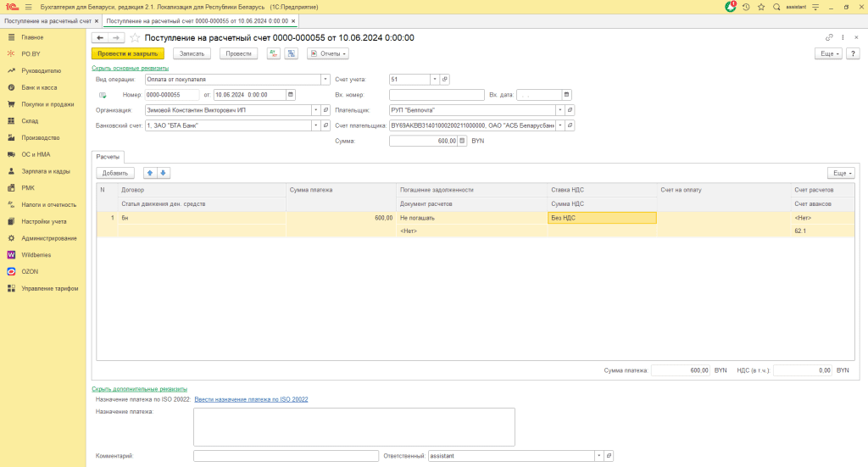
Task: Open the notifications bell with red badge
Action: click(x=731, y=7)
